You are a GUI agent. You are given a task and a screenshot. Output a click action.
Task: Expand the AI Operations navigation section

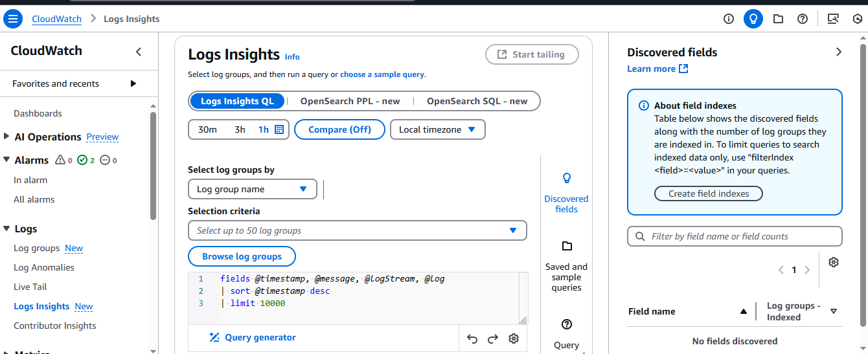point(6,137)
